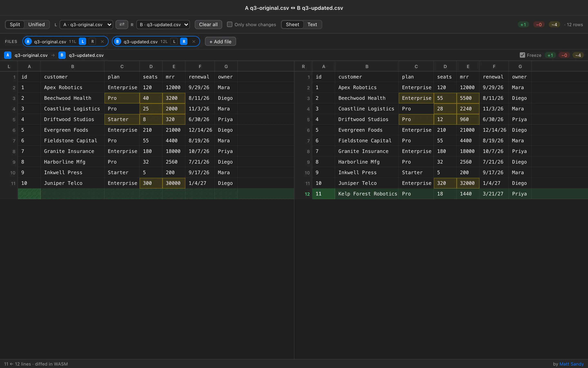
Task: Click the left '1/4/27' renewal cell
Action: coord(200,183)
